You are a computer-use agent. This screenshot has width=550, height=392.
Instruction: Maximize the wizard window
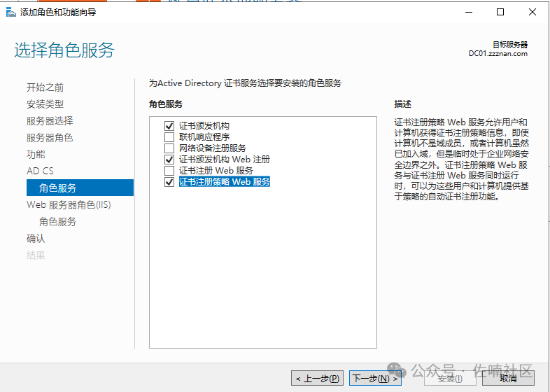pos(500,13)
